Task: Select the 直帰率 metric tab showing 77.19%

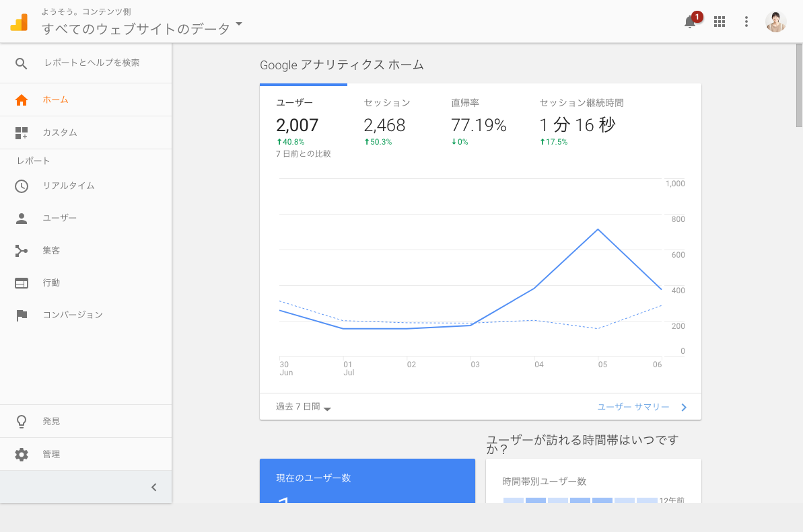Action: 479,123
